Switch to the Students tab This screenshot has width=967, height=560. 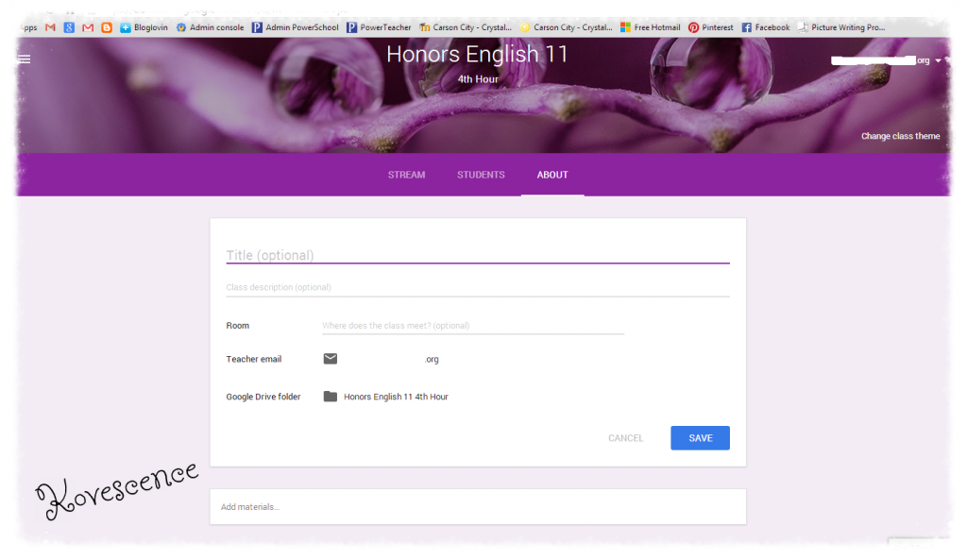(481, 175)
